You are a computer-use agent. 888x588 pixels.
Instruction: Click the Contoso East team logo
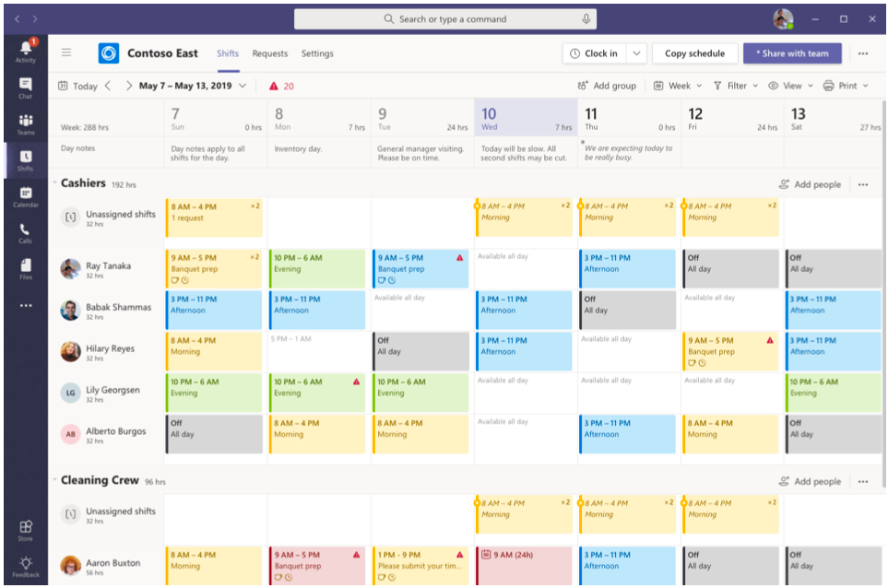pyautogui.click(x=108, y=53)
